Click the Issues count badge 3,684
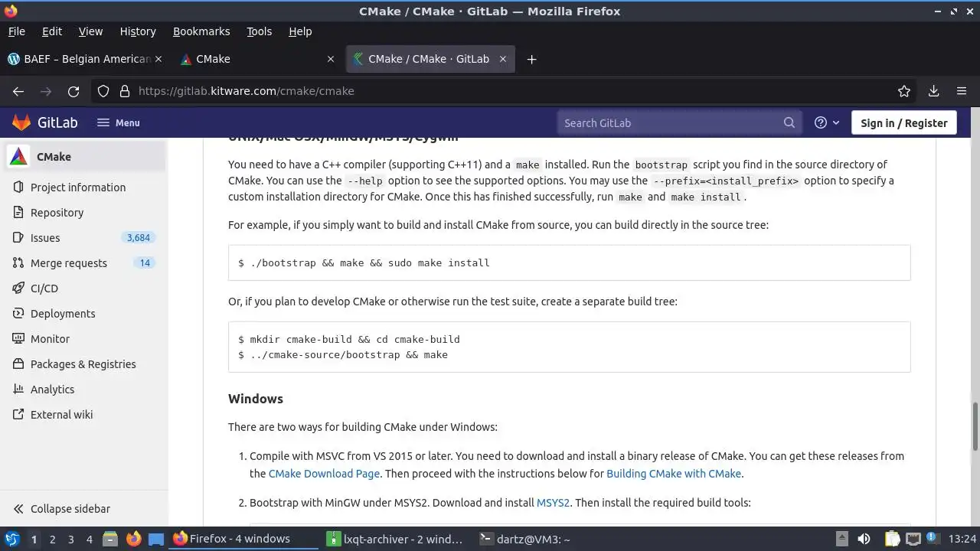980x551 pixels. (139, 238)
